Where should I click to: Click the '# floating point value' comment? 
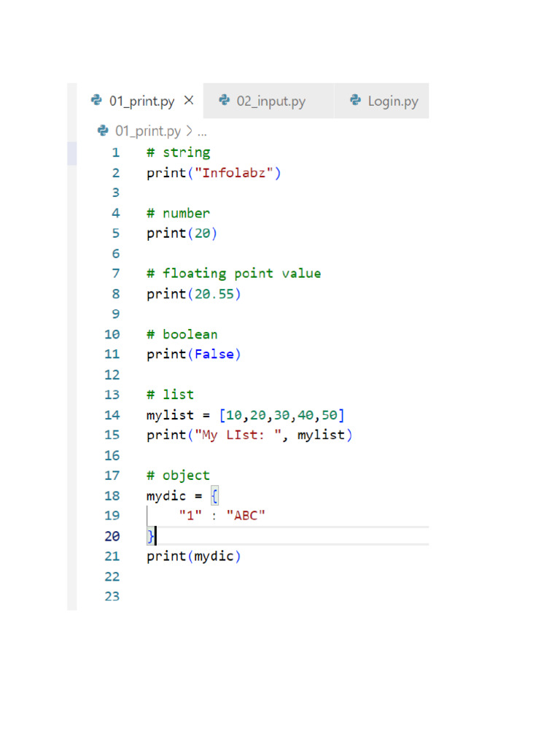point(234,274)
